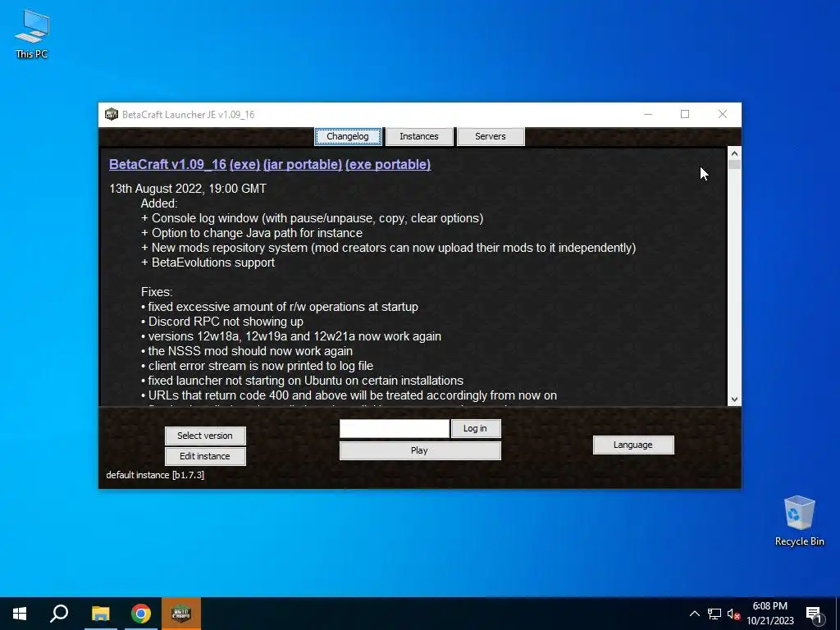Screen dimensions: 840x630
Task: Click the muted volume tray icon
Action: pyautogui.click(x=733, y=614)
